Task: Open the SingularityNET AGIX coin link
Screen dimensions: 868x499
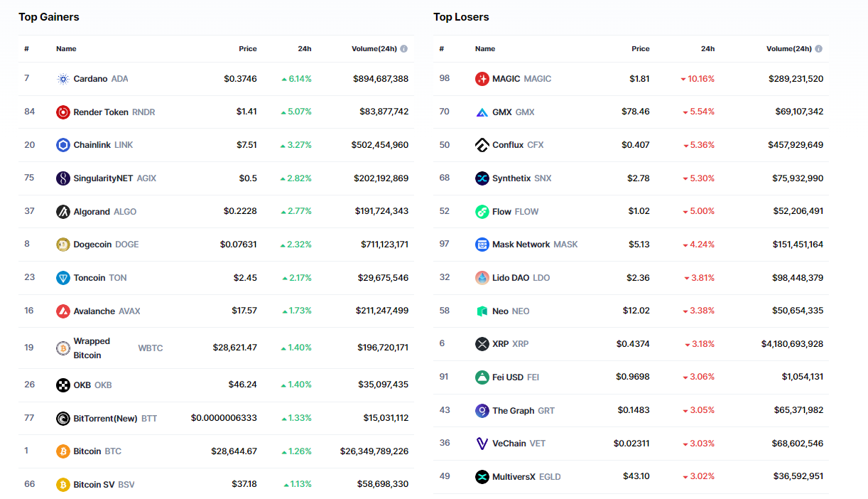Action: 103,178
